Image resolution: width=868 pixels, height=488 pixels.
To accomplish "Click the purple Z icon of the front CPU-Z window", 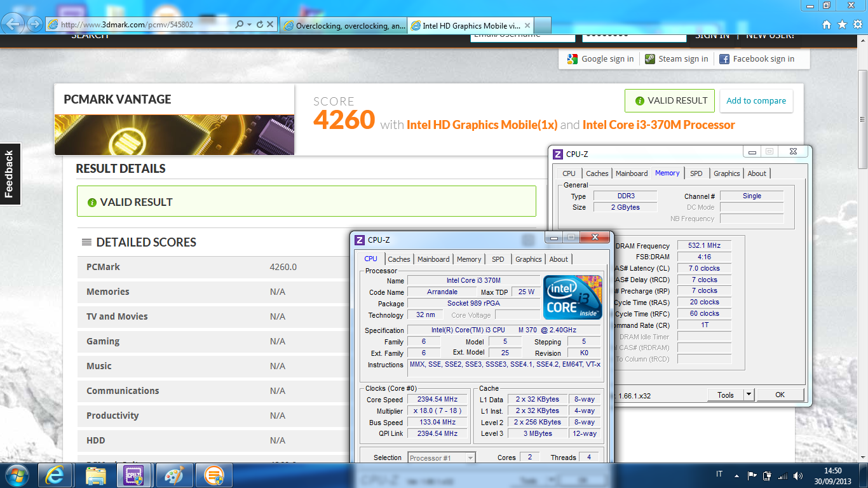I will [x=360, y=240].
